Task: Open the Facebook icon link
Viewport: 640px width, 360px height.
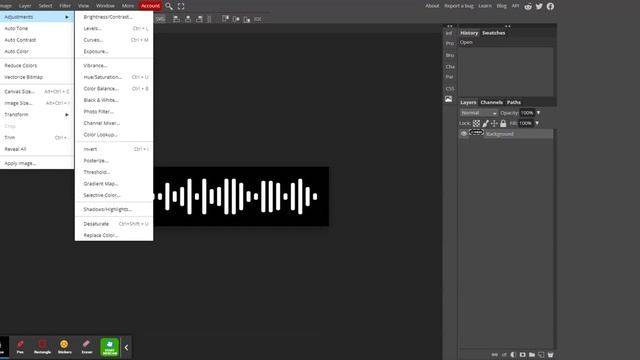Action: [550, 6]
